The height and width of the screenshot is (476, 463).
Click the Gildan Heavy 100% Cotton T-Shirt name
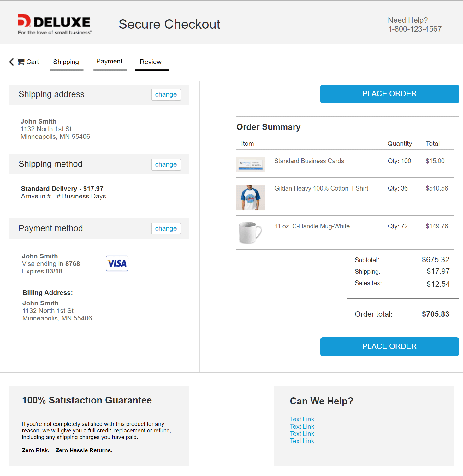[x=321, y=188]
